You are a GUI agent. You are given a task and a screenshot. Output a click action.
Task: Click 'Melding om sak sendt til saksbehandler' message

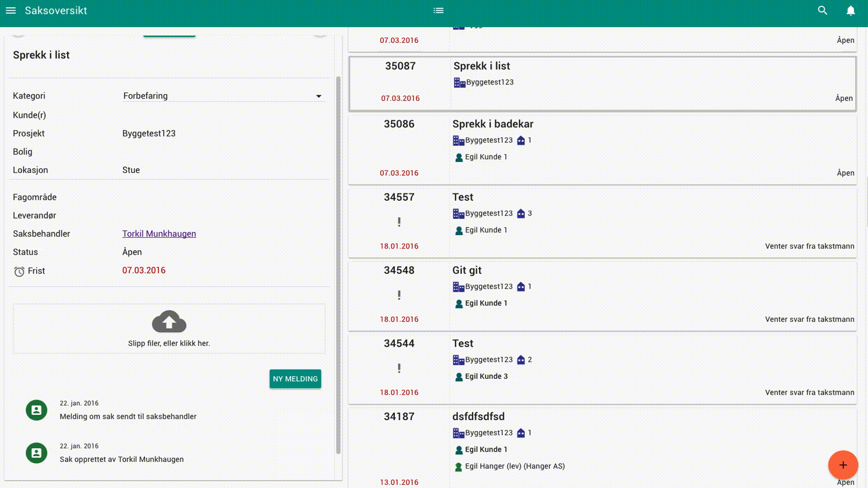(128, 417)
